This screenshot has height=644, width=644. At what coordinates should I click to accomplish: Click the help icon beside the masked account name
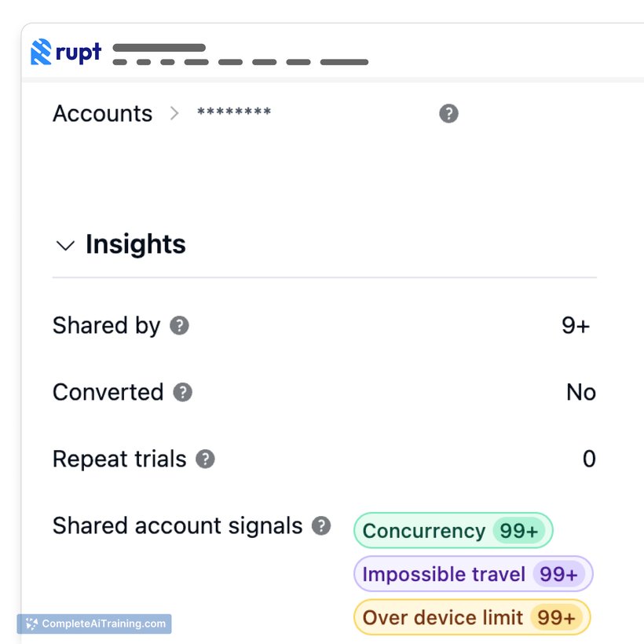(448, 114)
